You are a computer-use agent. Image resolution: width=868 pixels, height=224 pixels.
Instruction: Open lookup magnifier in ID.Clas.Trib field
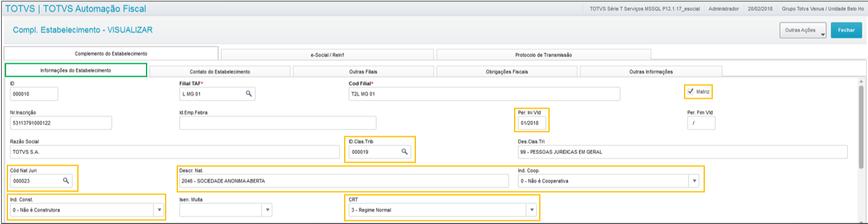405,151
